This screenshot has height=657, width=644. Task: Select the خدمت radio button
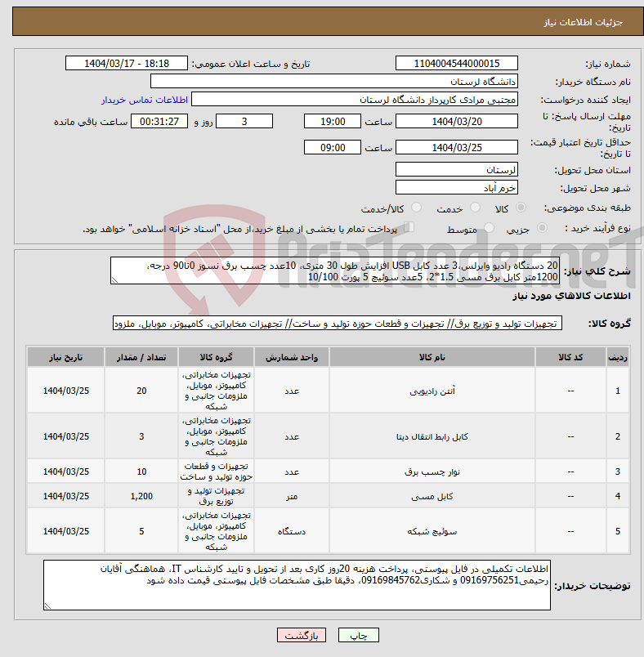(475, 208)
